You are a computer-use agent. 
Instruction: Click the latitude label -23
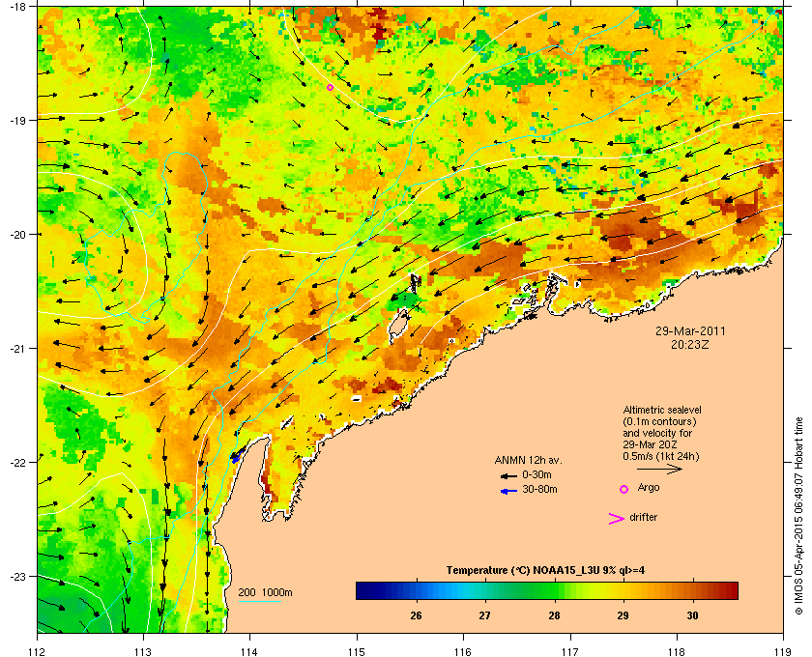coord(17,576)
